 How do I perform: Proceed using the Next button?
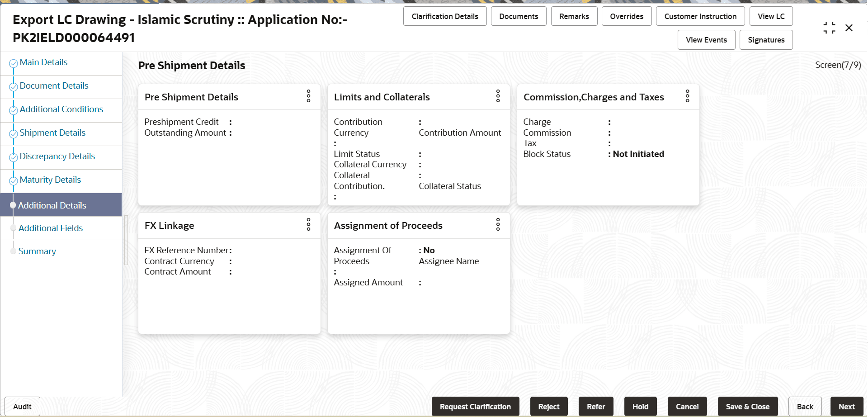coord(847,406)
